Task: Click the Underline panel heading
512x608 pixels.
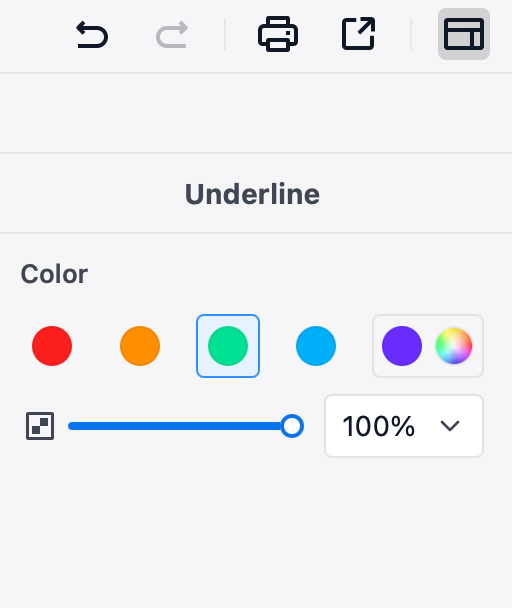Action: click(253, 194)
